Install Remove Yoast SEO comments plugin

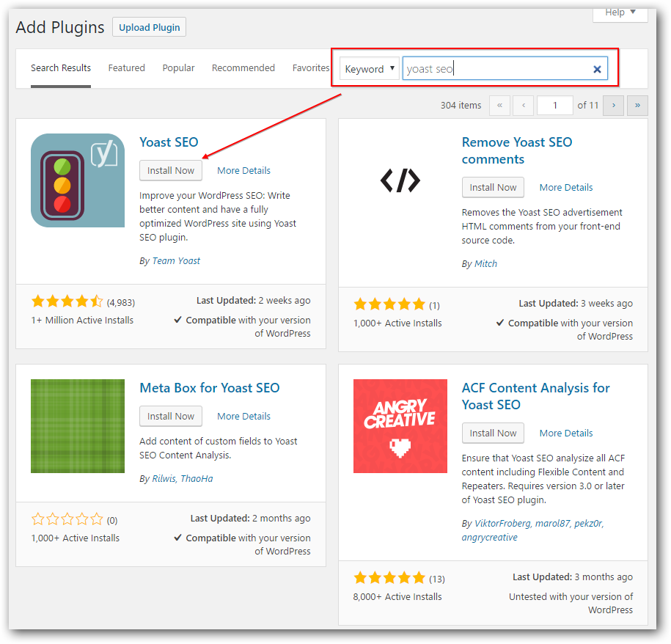coord(493,188)
